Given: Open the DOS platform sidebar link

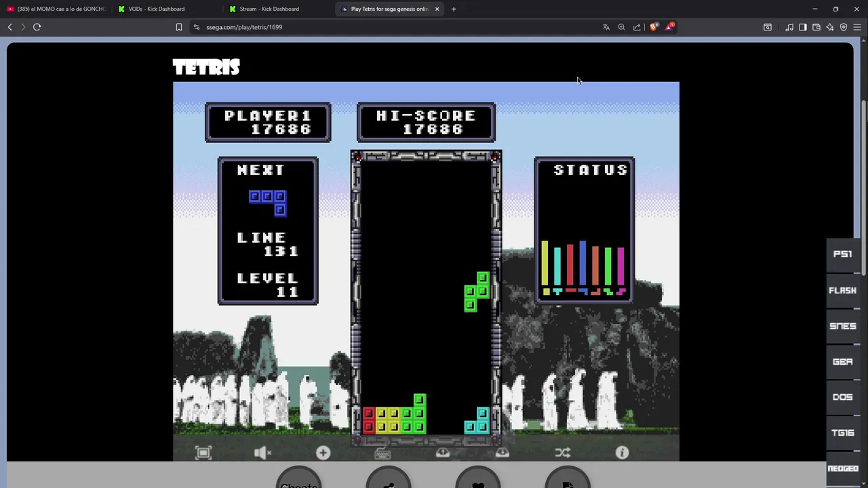Looking at the screenshot, I should point(843,397).
